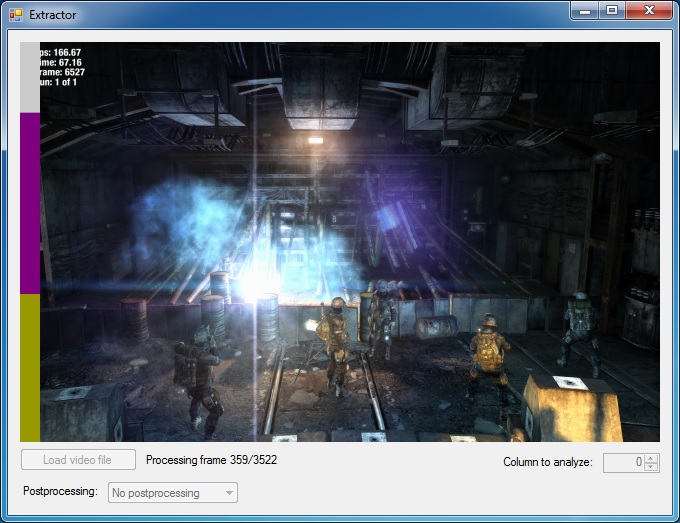Maximize the Extractor window
This screenshot has height=523, width=680.
point(612,11)
